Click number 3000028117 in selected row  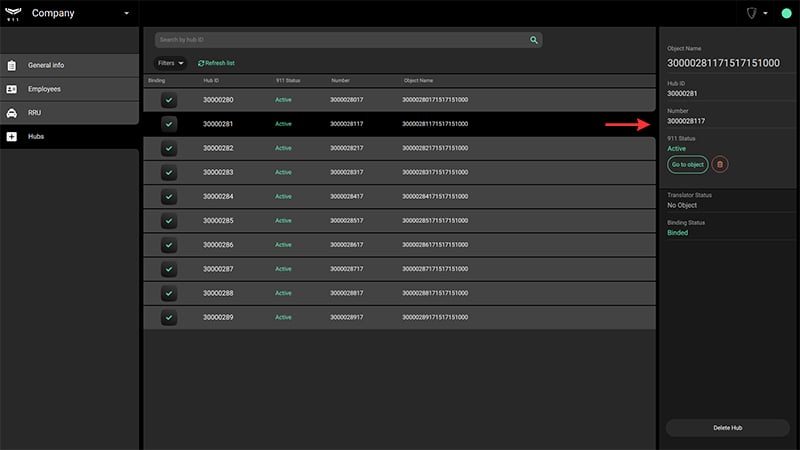[346, 124]
